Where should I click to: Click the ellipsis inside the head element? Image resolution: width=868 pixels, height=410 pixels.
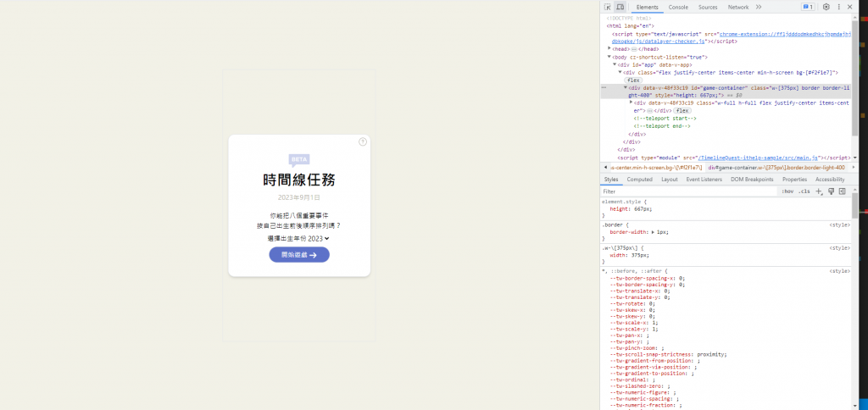tap(634, 48)
